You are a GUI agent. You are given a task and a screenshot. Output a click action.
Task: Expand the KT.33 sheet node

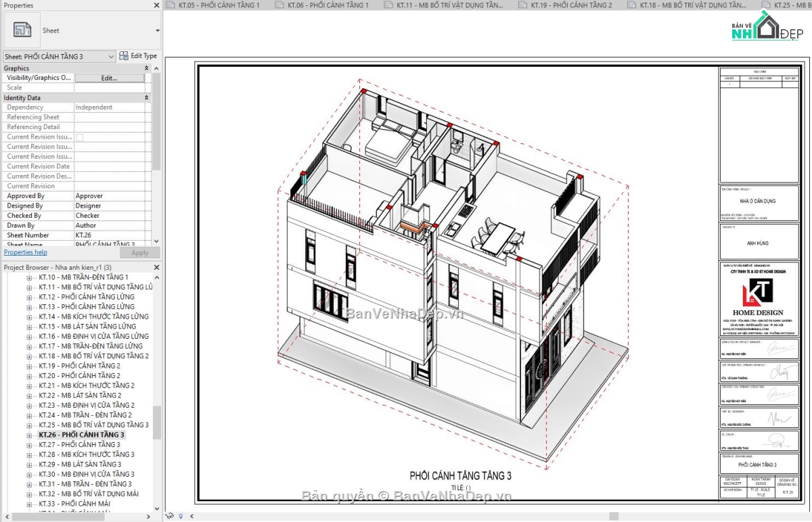[x=29, y=504]
